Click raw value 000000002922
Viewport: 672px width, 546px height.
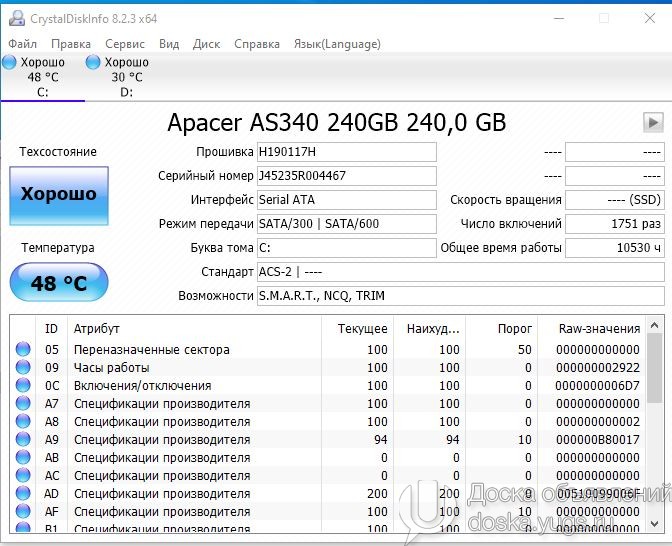(x=598, y=368)
